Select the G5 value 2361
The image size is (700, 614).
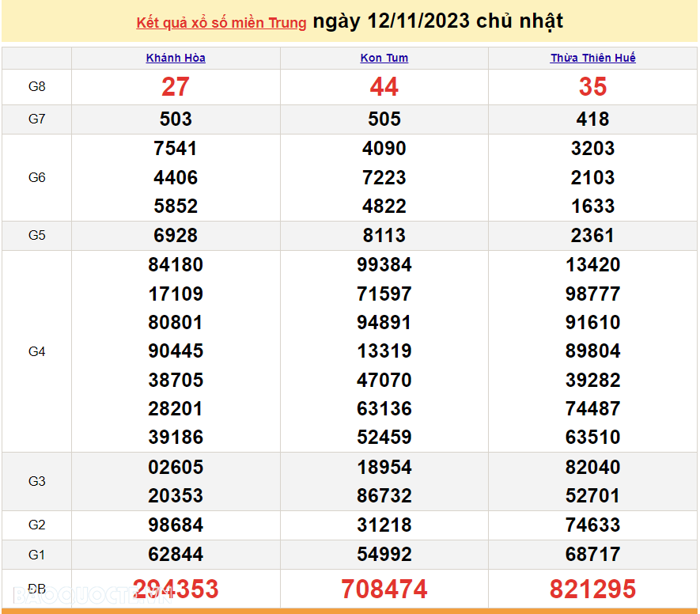pos(592,236)
